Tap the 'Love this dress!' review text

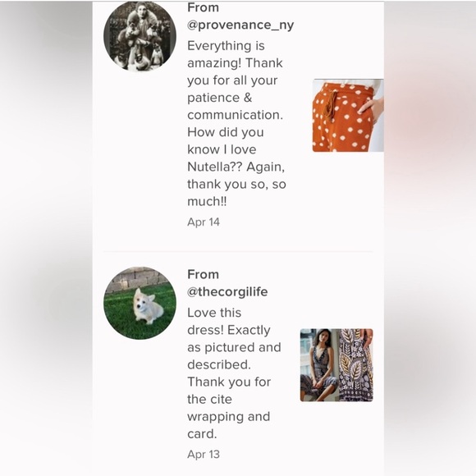(x=234, y=373)
